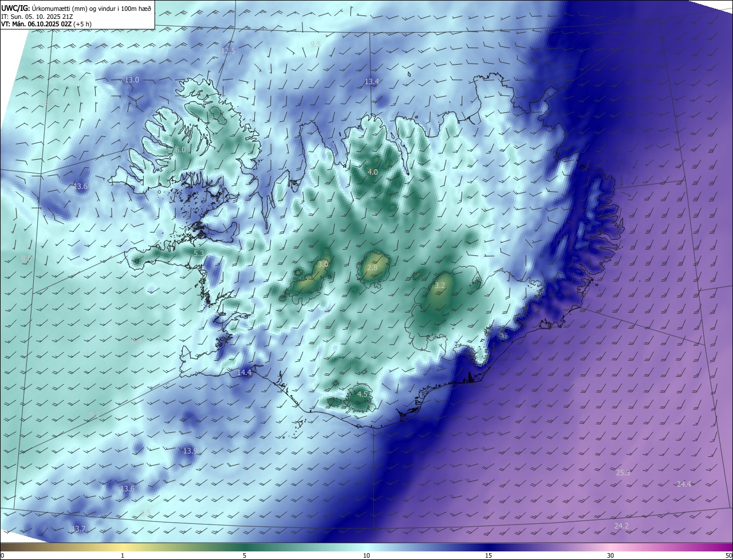Image resolution: width=733 pixels, height=560 pixels.
Task: Click the 24.2 value label
Action: (621, 526)
